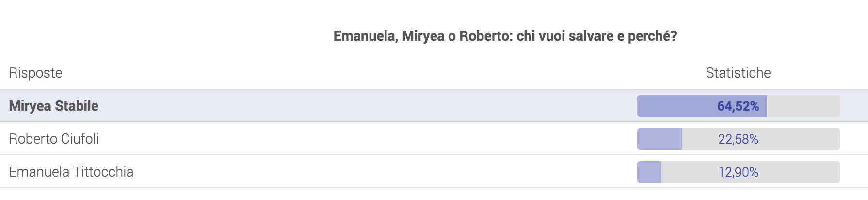This screenshot has width=868, height=200.
Task: Click the name Emanuela Tittocchia text
Action: click(x=71, y=172)
